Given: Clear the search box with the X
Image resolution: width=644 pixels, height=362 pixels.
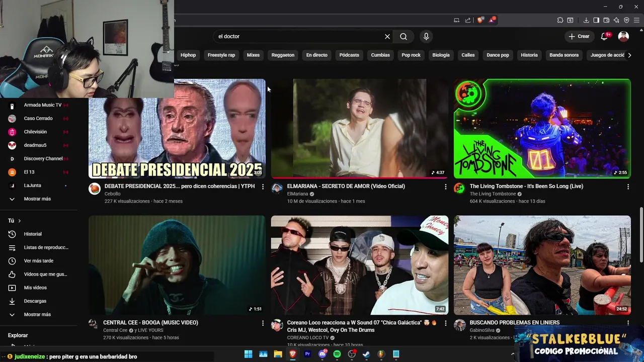Looking at the screenshot, I should (387, 36).
